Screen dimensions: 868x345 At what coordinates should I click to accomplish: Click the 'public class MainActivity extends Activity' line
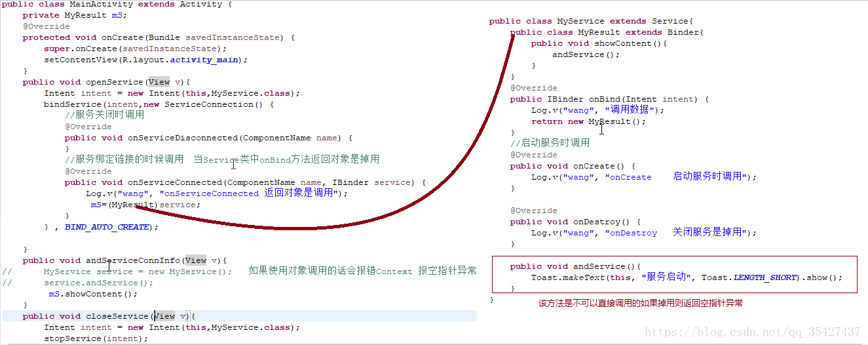[x=117, y=4]
